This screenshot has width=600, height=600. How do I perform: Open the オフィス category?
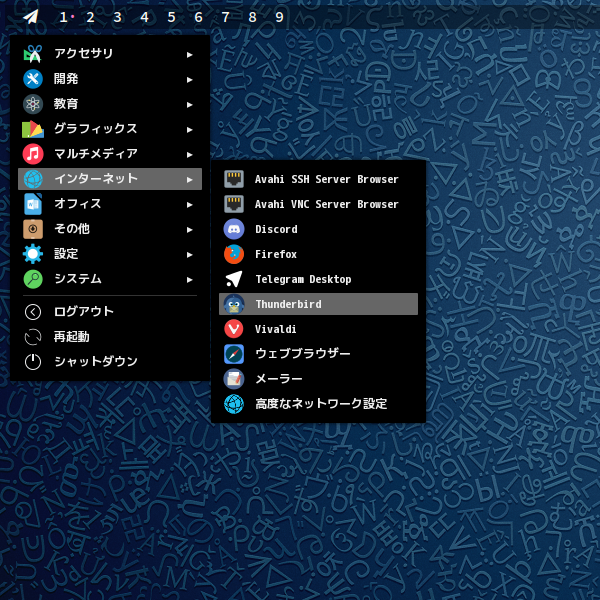pyautogui.click(x=78, y=204)
